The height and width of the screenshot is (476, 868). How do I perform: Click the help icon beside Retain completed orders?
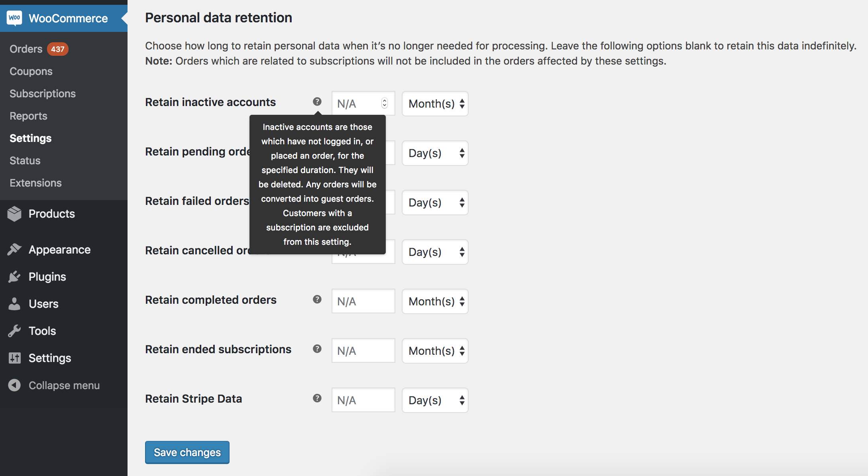[x=317, y=299]
